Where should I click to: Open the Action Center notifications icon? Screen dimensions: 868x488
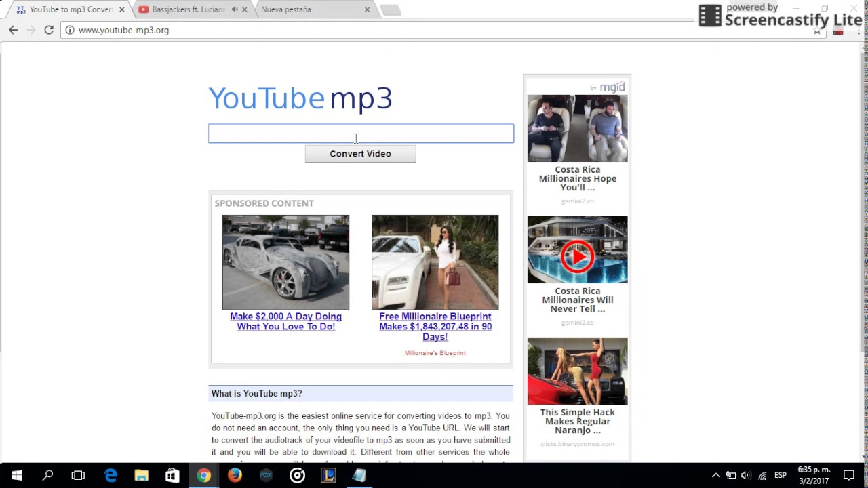[849, 476]
